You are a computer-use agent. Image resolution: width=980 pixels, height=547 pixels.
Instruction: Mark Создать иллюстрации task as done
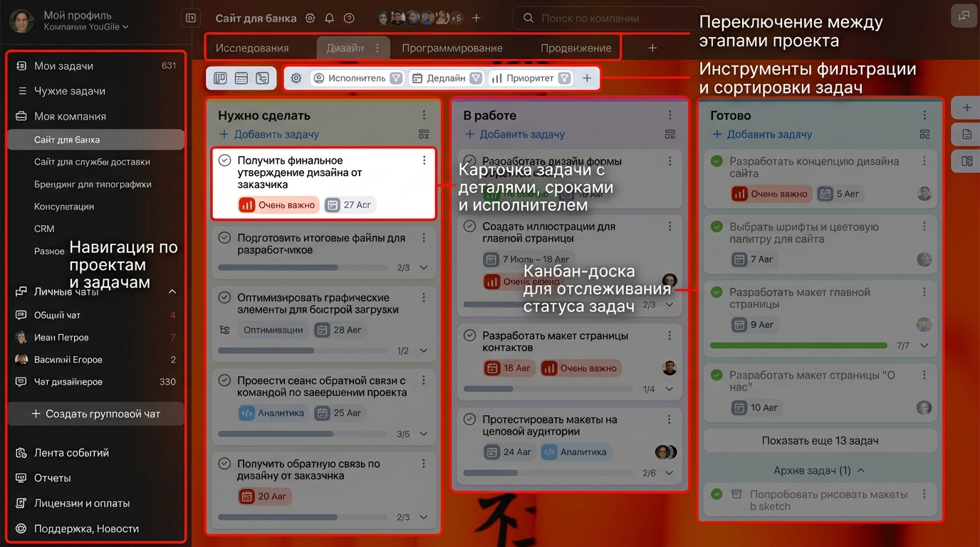coord(469,226)
